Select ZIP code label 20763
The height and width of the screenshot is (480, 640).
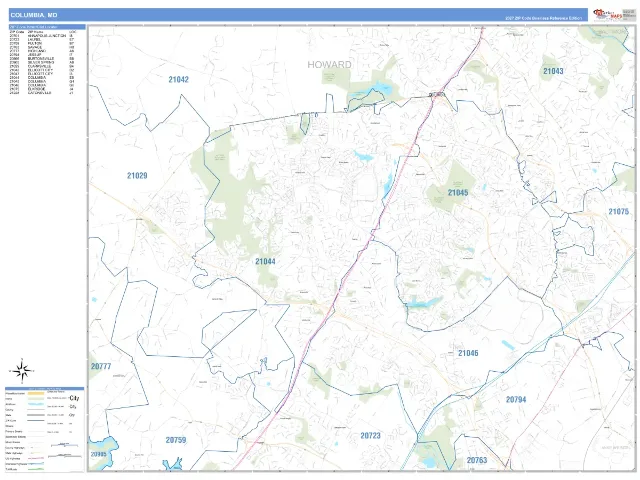point(477,460)
